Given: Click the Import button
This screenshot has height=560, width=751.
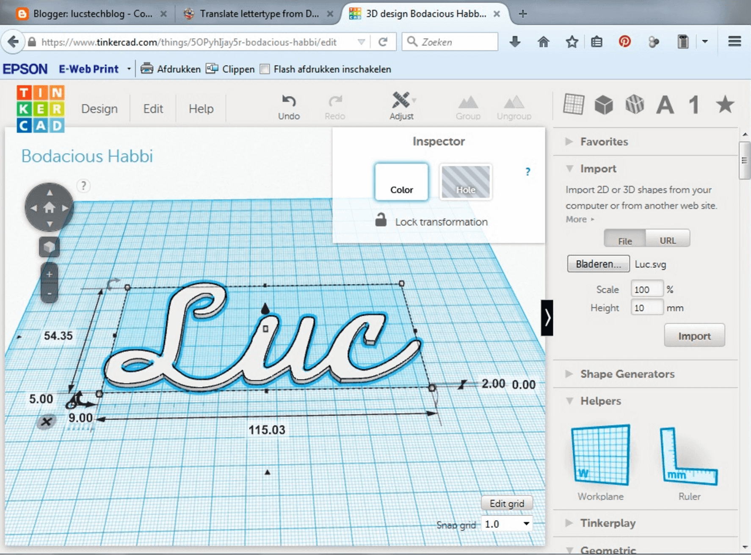Looking at the screenshot, I should coord(694,336).
